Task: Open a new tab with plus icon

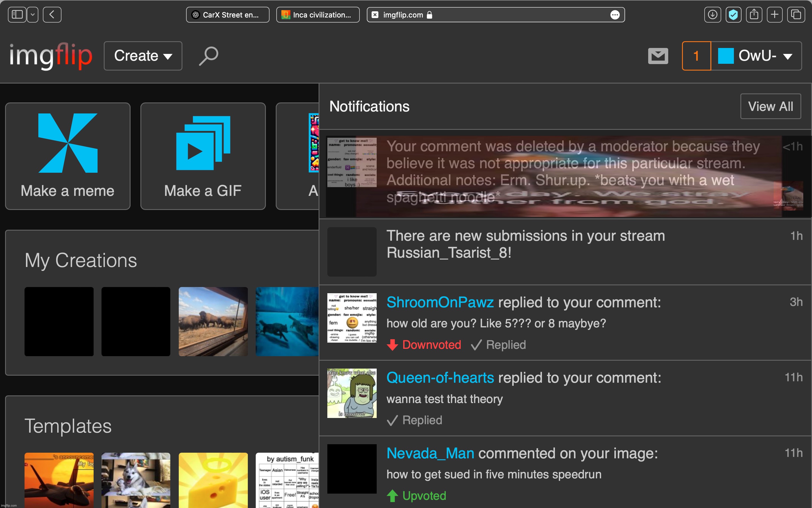Action: (775, 15)
